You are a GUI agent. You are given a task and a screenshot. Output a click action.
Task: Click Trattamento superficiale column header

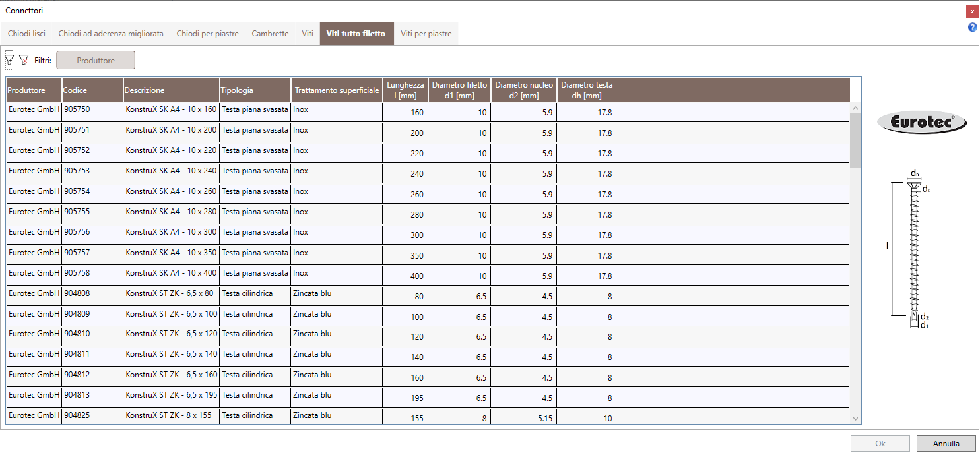(x=337, y=90)
